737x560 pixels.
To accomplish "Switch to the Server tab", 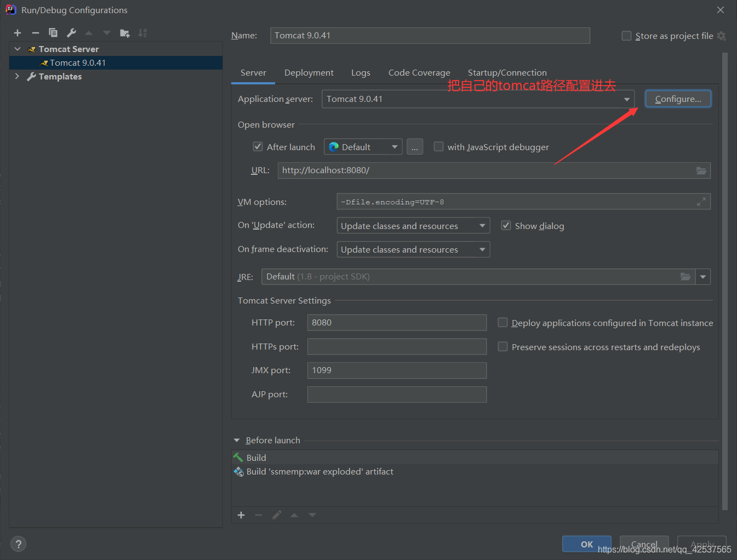I will 253,73.
